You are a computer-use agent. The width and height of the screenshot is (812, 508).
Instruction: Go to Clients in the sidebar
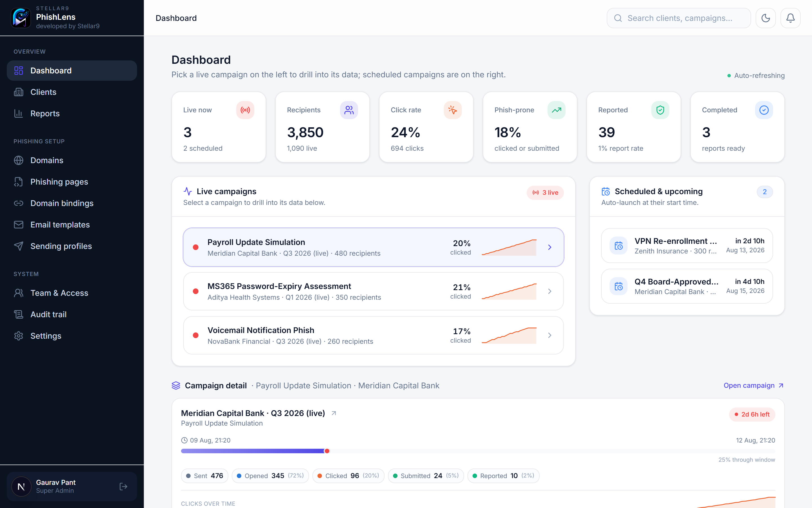pyautogui.click(x=72, y=92)
